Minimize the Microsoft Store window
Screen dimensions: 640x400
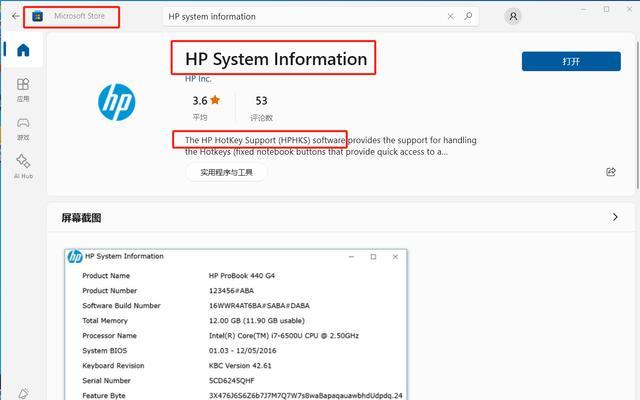click(x=584, y=9)
